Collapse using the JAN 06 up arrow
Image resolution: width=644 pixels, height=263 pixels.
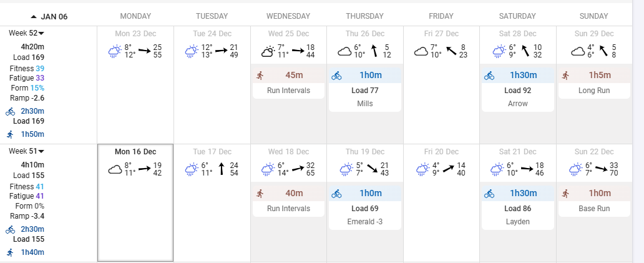point(34,16)
